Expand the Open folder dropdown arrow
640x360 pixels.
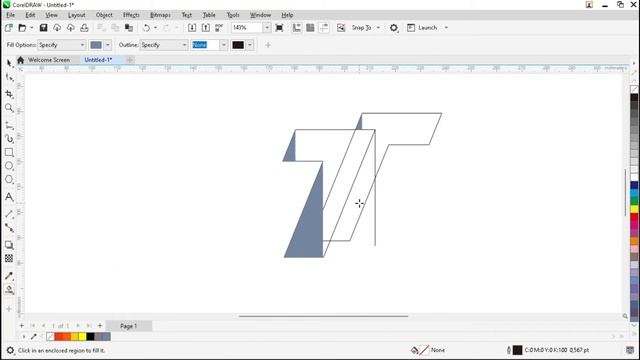[x=31, y=28]
